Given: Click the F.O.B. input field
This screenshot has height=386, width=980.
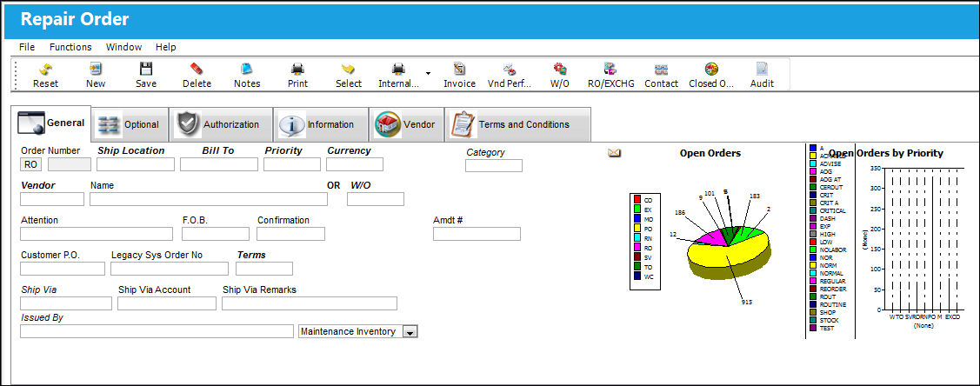Looking at the screenshot, I should coord(216,234).
